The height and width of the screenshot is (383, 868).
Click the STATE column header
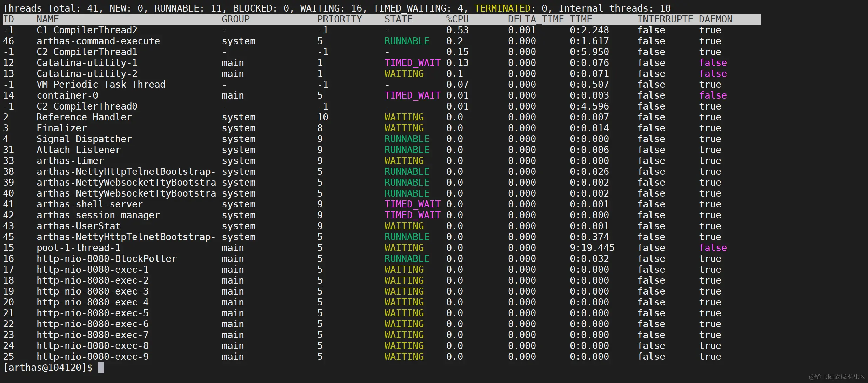[398, 19]
